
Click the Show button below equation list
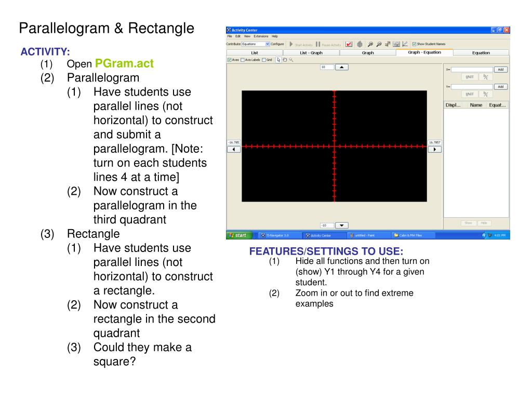tap(468, 223)
